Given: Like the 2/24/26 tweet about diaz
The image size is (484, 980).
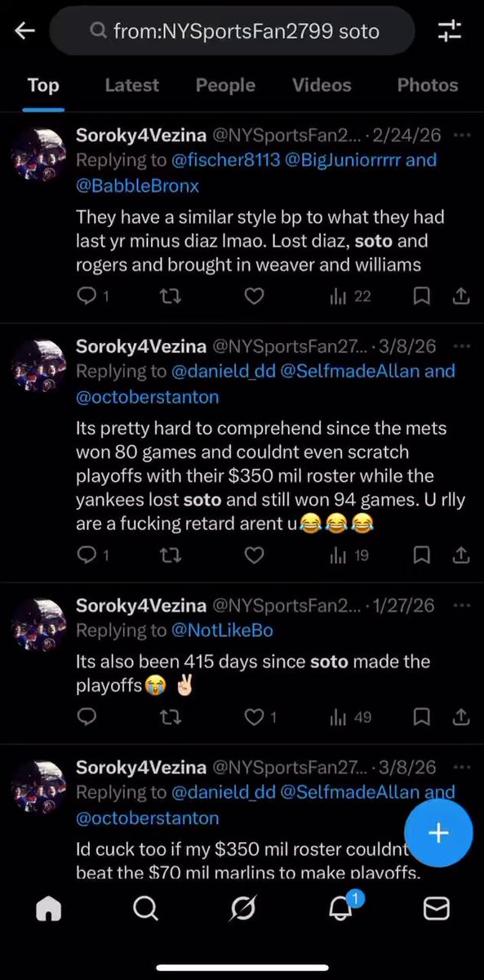Looking at the screenshot, I should point(255,296).
